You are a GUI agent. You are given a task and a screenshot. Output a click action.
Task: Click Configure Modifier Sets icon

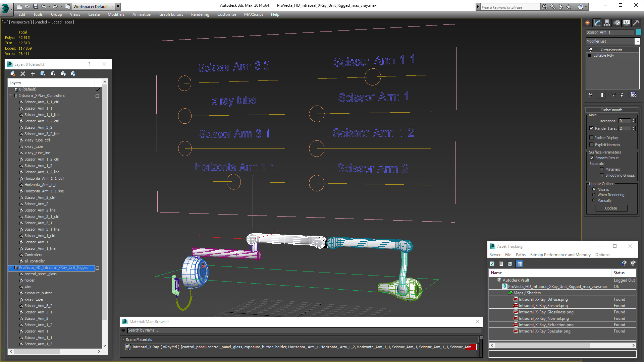click(x=634, y=95)
